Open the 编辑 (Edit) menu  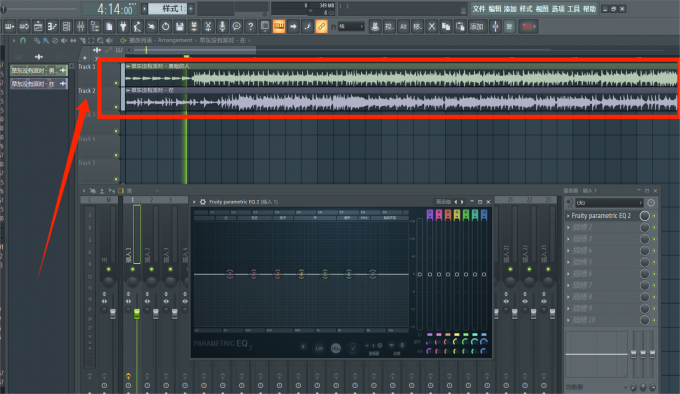pos(494,9)
